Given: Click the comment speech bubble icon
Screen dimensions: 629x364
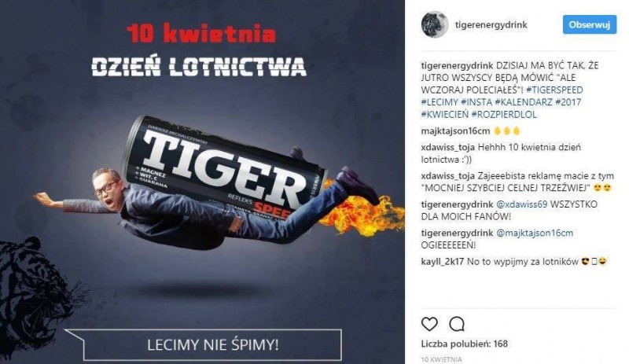Looking at the screenshot, I should pos(457,324).
